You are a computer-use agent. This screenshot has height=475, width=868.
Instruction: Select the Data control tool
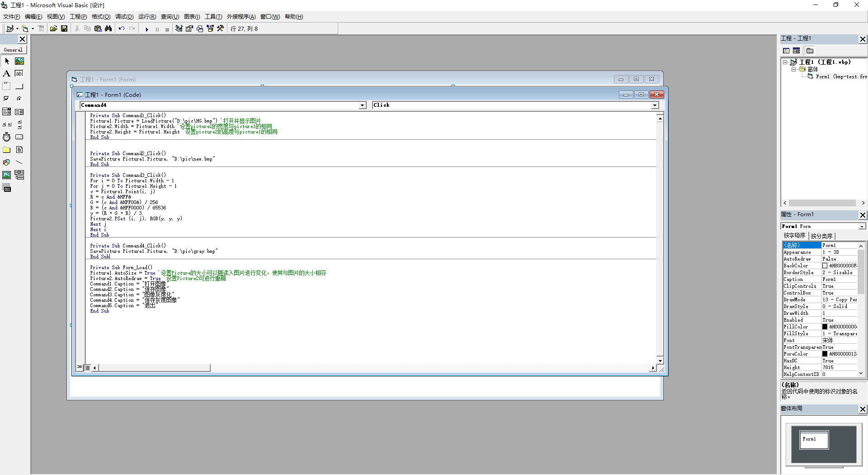pos(19,175)
